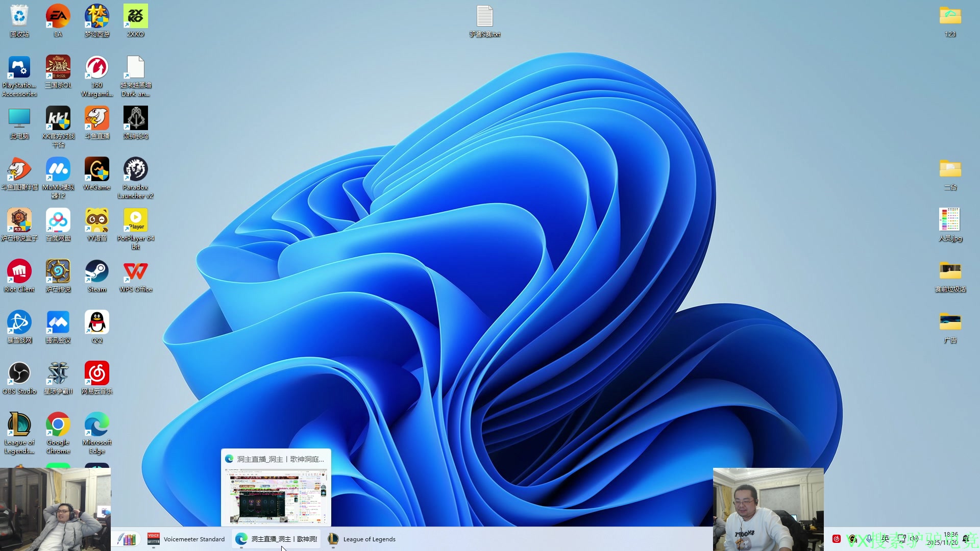Select the Google Chrome shortcut
The image size is (980, 551).
click(x=58, y=425)
